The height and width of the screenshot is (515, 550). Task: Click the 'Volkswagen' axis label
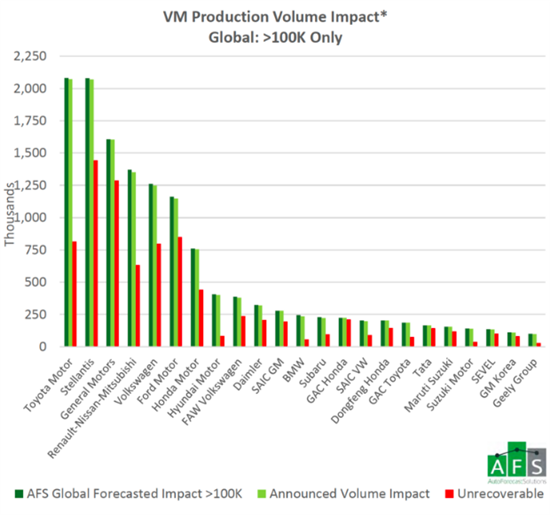pyautogui.click(x=136, y=381)
